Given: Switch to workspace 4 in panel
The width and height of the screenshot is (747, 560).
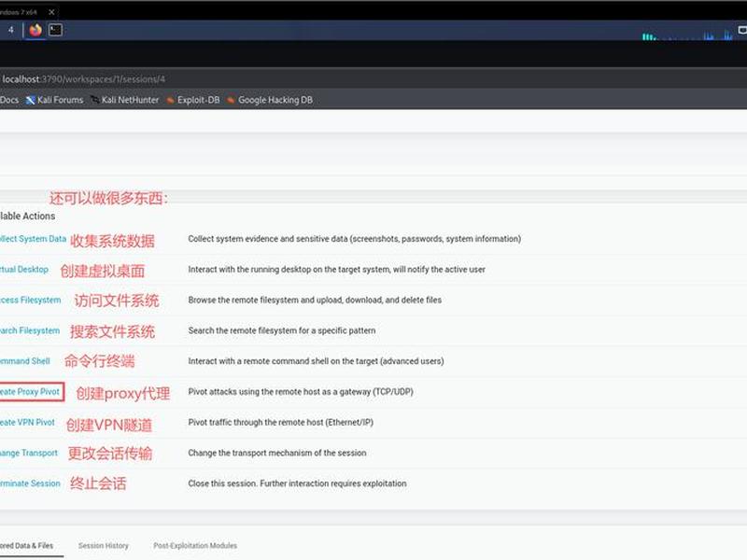Looking at the screenshot, I should pyautogui.click(x=10, y=30).
